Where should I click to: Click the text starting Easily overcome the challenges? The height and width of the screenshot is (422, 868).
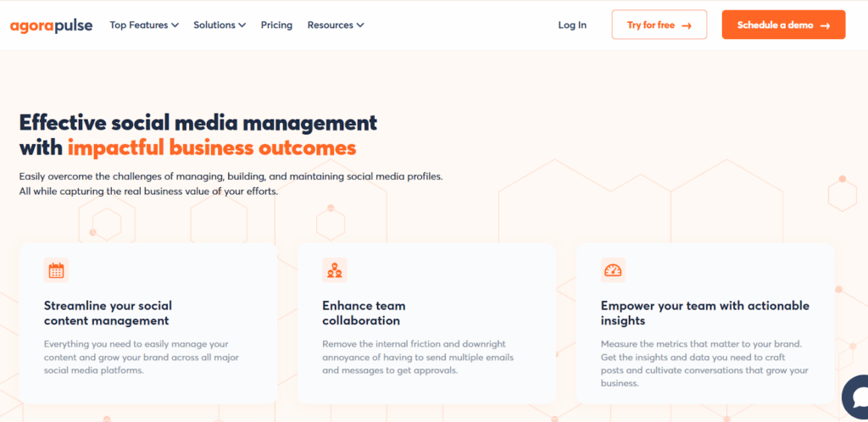(231, 177)
